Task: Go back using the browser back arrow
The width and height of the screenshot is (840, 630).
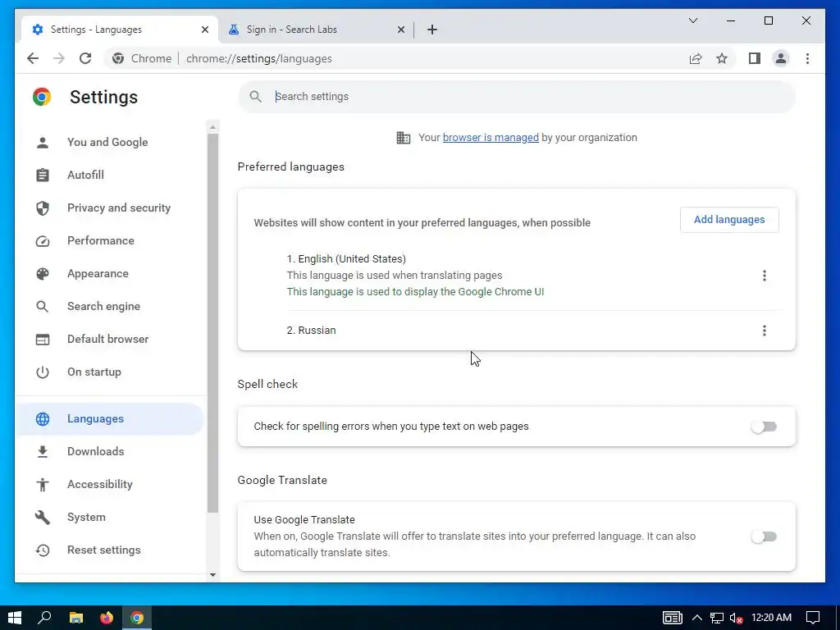Action: [33, 58]
